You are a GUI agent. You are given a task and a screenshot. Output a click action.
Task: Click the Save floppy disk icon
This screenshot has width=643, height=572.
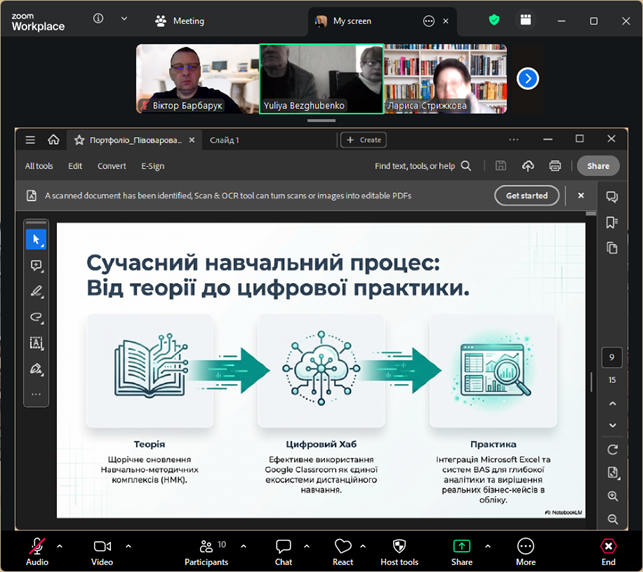tap(500, 166)
